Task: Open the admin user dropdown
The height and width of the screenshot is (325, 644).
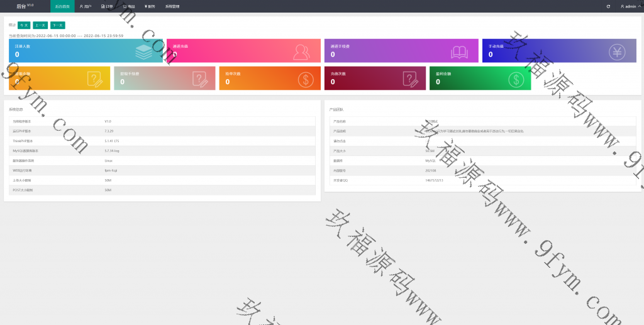Action: click(629, 6)
